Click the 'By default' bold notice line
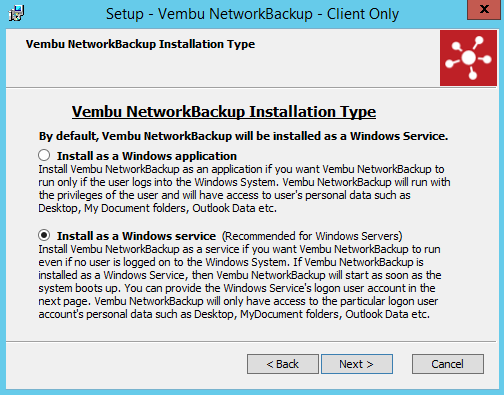 [243, 136]
